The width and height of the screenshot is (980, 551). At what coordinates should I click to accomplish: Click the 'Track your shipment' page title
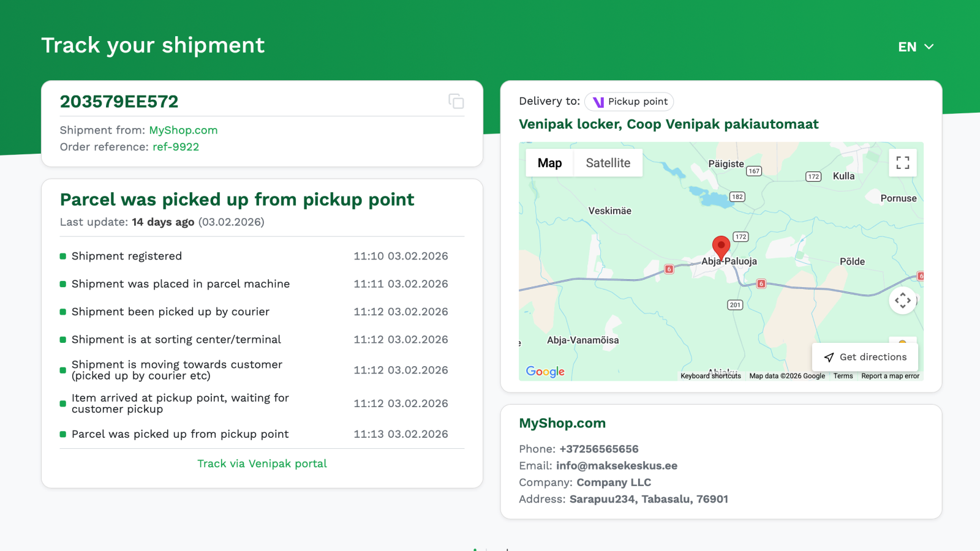tap(153, 45)
